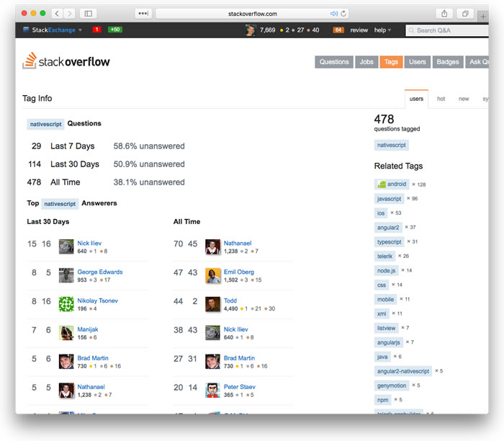504x441 pixels.
Task: Select the Tags navigation tab
Action: coord(391,62)
